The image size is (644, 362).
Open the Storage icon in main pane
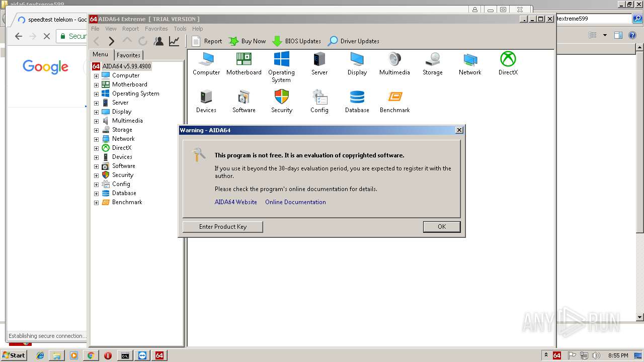click(x=433, y=64)
